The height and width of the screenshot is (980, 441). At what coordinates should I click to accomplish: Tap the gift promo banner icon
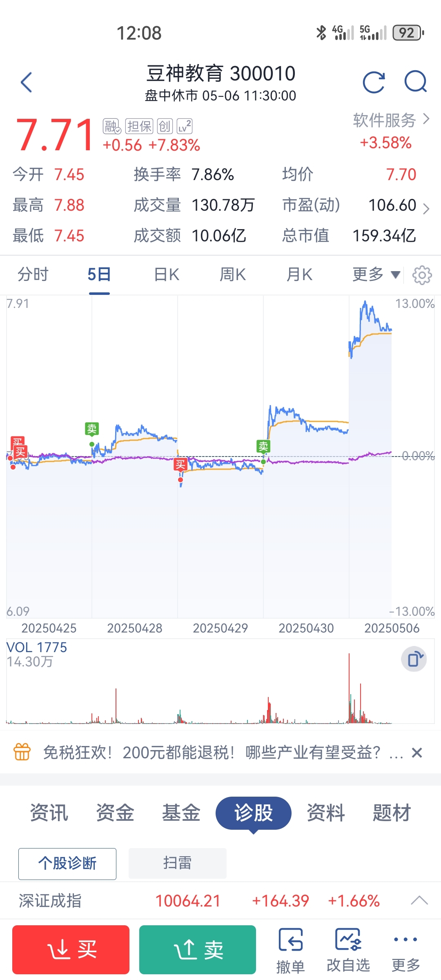[x=22, y=752]
